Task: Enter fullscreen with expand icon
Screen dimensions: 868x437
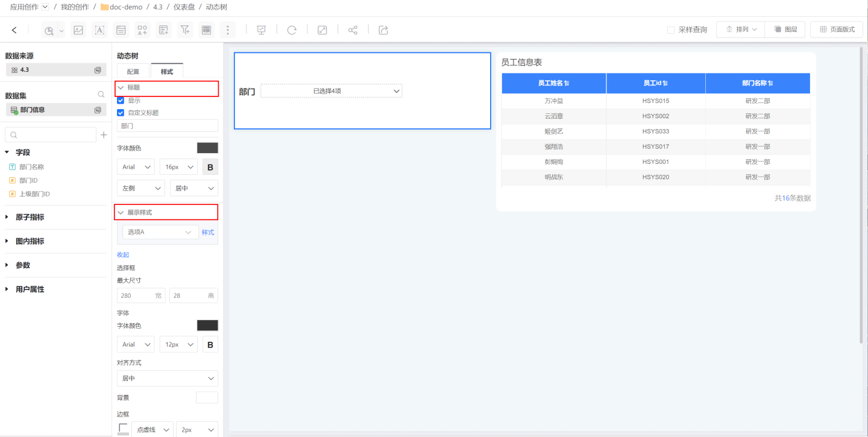Action: coord(322,30)
